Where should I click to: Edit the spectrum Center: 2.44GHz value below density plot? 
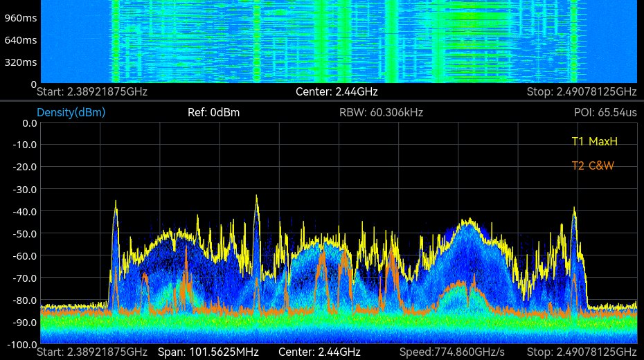(x=319, y=352)
